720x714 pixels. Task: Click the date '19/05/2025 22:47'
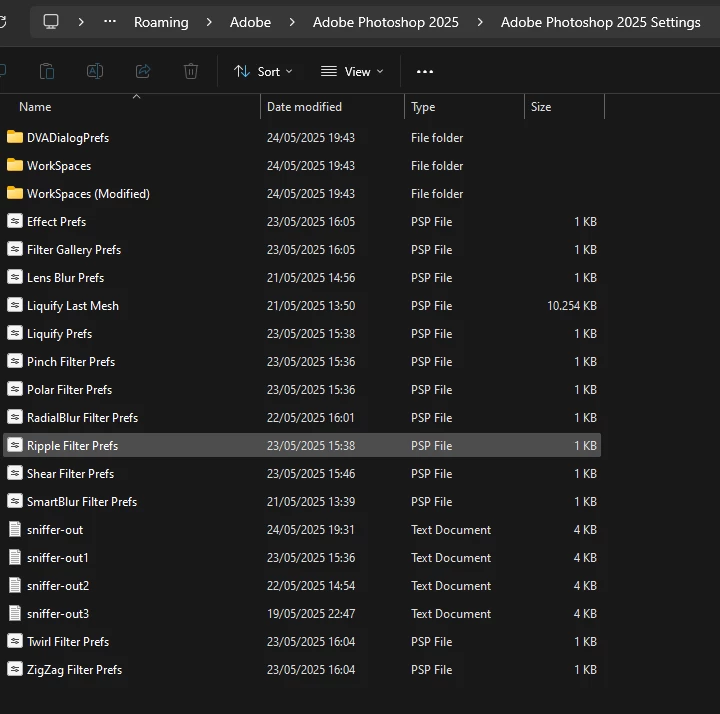[311, 614]
